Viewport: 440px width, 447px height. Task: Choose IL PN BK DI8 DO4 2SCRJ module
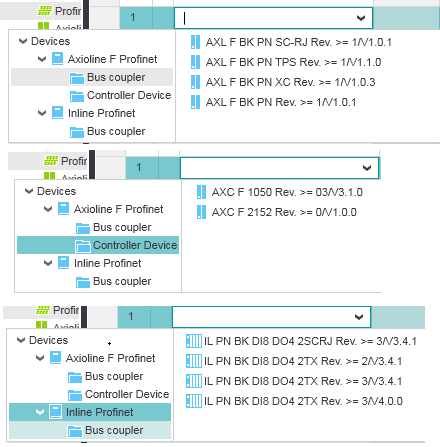tap(310, 341)
